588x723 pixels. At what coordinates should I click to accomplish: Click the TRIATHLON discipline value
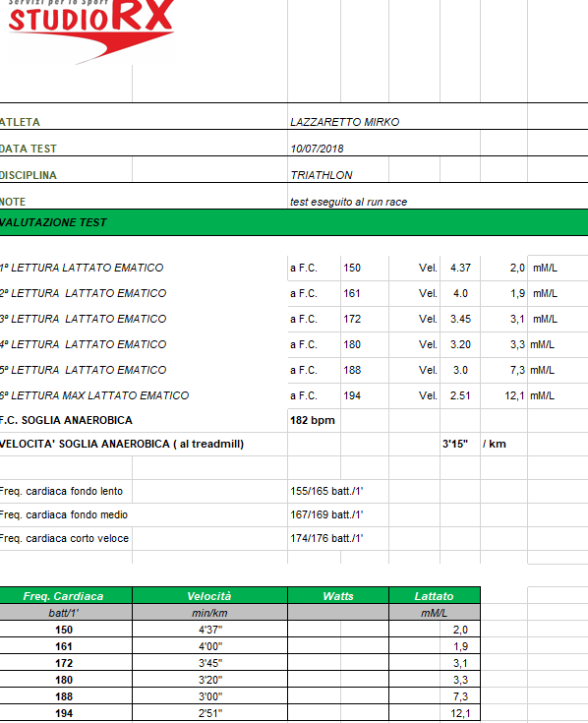coord(322,175)
